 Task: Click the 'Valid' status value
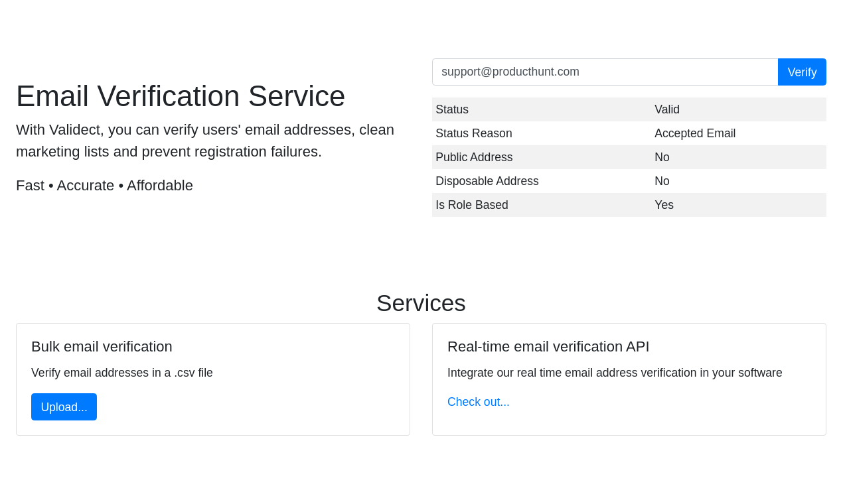(x=667, y=109)
